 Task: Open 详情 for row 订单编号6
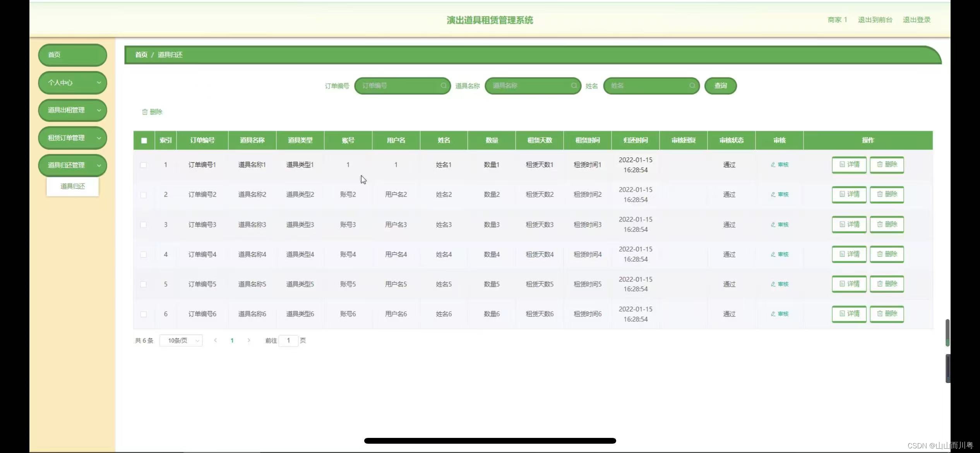coord(849,314)
